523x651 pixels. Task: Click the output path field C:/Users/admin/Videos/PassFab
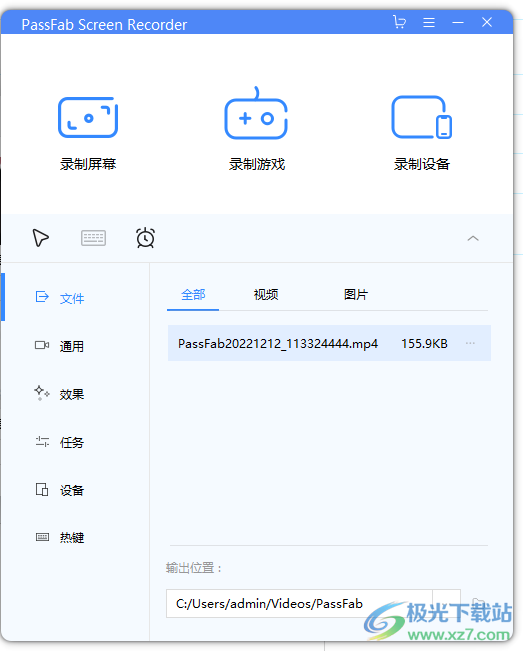coord(299,603)
